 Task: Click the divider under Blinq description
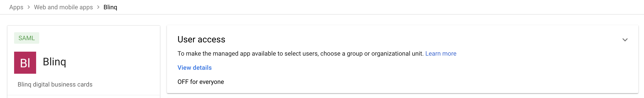84,95
